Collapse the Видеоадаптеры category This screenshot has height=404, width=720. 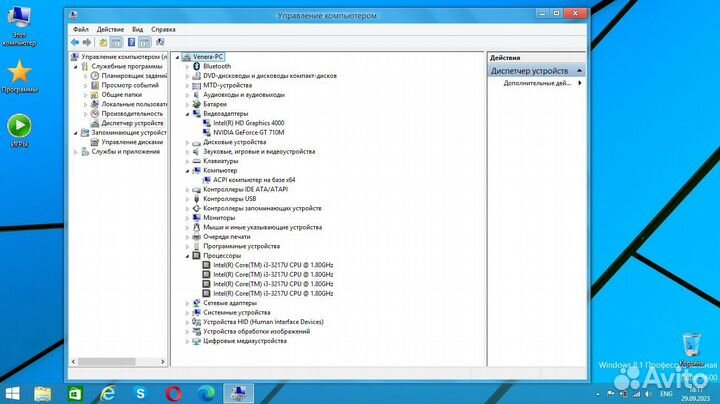(x=187, y=114)
